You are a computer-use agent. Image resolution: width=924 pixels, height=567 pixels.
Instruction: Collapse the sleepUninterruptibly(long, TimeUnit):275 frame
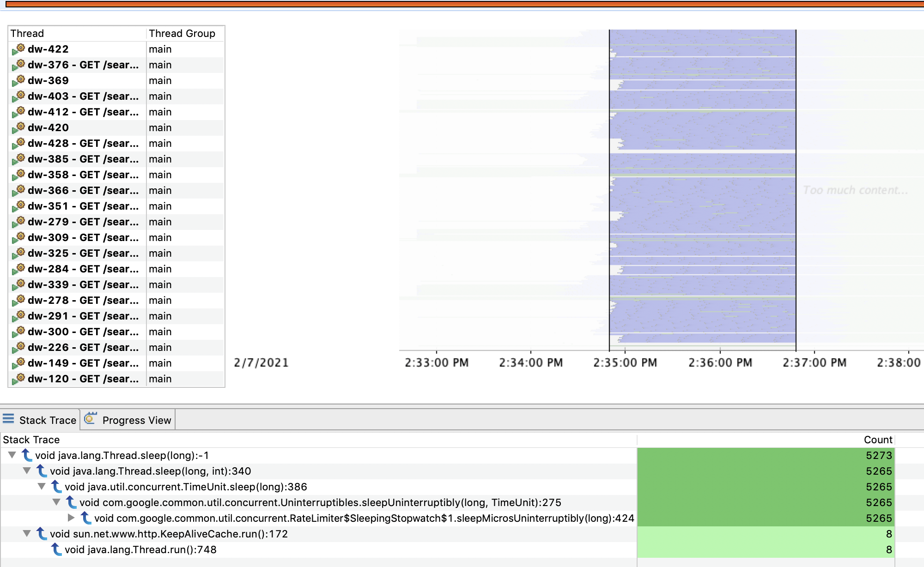[x=56, y=502]
